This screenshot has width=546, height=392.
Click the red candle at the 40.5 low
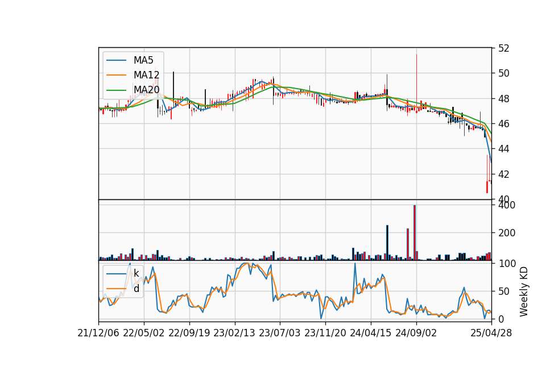click(x=487, y=187)
